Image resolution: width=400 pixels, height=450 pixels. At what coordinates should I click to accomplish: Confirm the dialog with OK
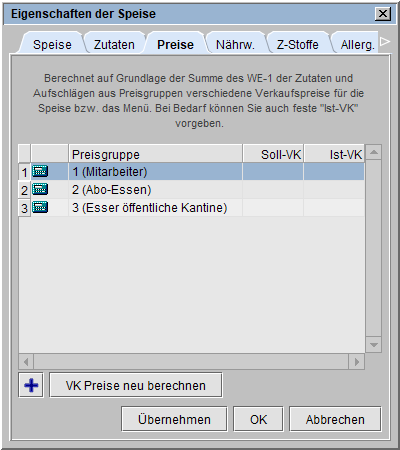click(x=258, y=419)
